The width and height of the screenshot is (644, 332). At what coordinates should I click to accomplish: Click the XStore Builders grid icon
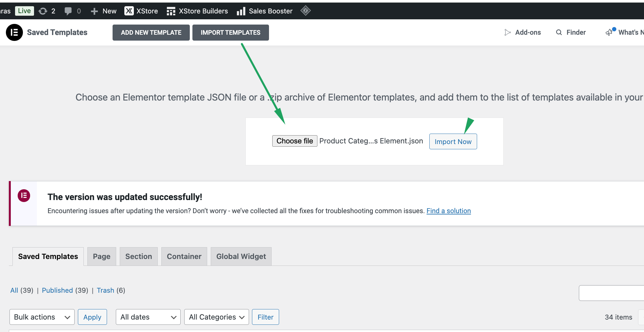point(171,11)
